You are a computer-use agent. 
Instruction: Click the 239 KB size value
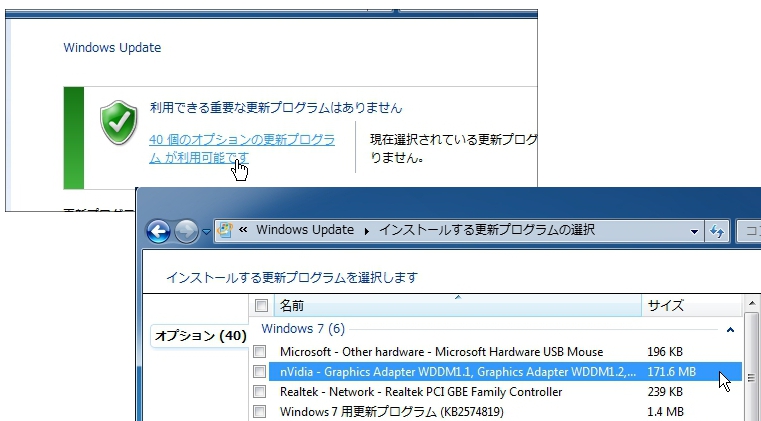(x=665, y=391)
